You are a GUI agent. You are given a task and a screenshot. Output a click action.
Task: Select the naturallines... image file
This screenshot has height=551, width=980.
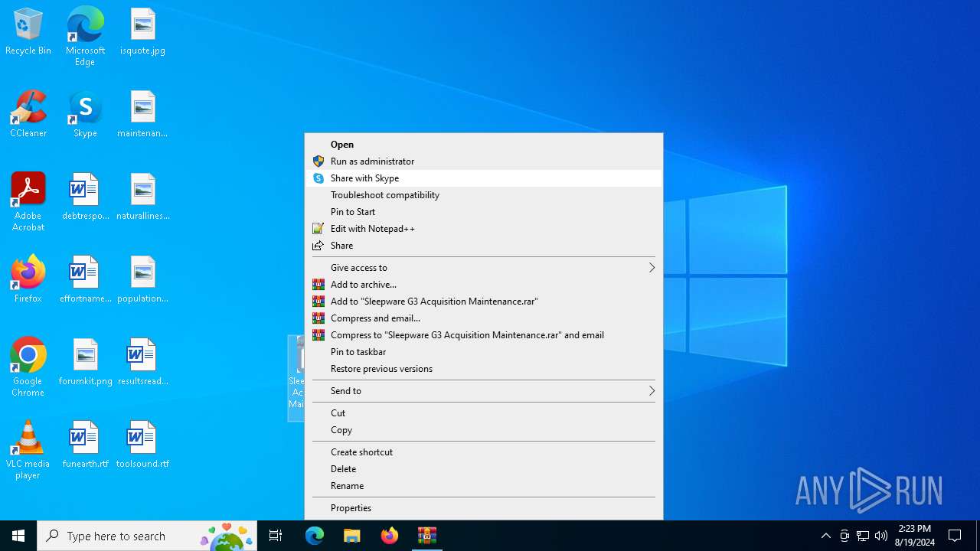click(x=142, y=197)
